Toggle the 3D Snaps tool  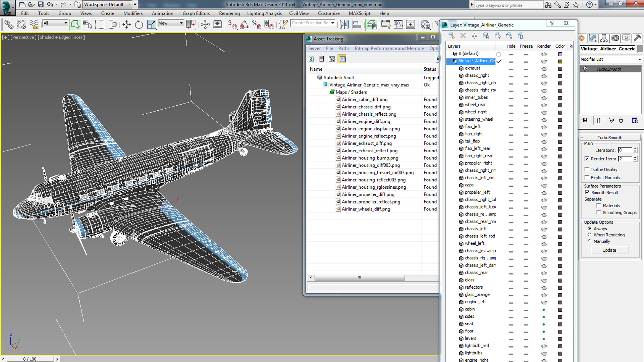point(232,24)
